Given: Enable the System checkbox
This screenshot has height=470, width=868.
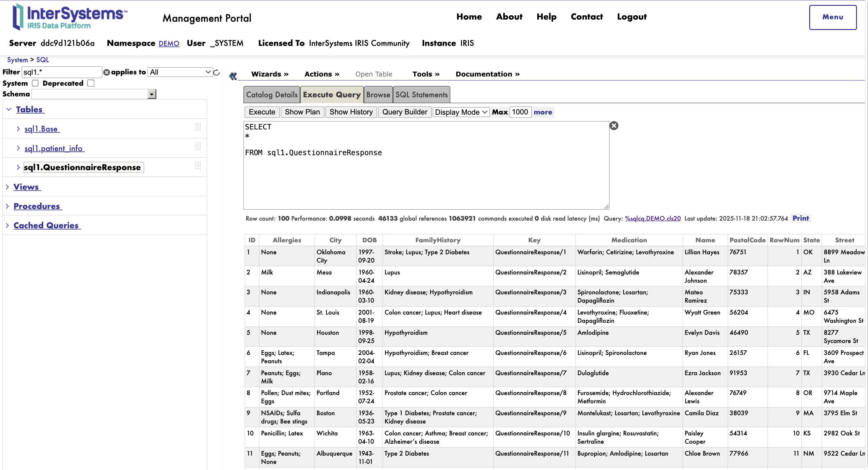Looking at the screenshot, I should coord(35,83).
